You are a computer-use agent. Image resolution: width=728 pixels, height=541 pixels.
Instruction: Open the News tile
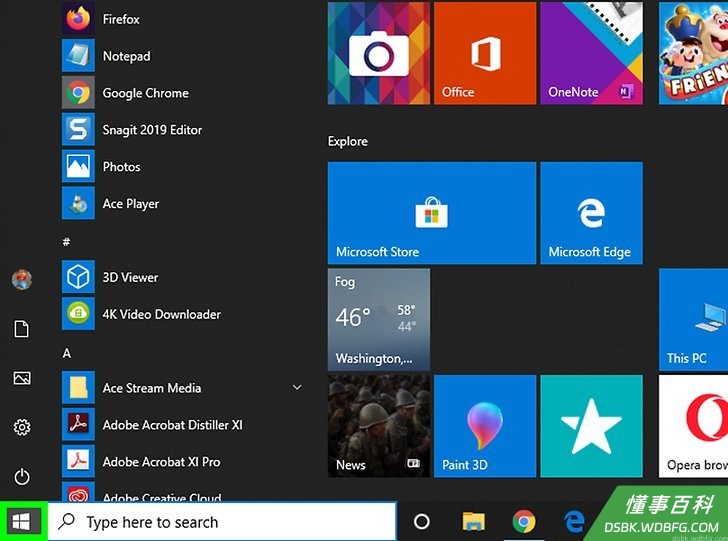[x=379, y=426]
